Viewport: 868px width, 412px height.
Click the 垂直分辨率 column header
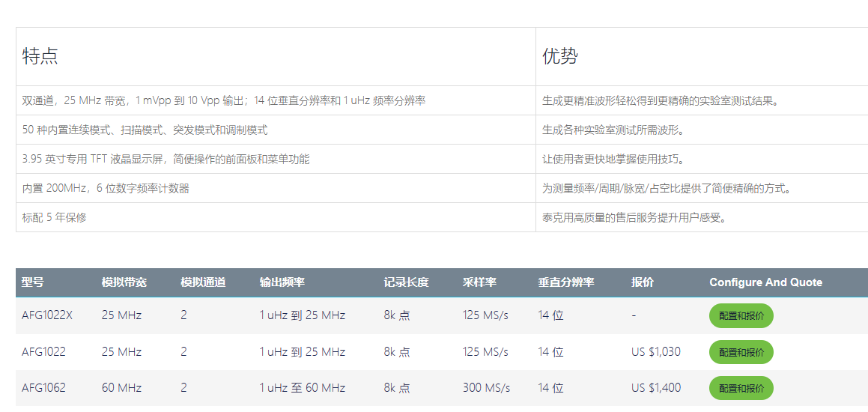tap(565, 282)
